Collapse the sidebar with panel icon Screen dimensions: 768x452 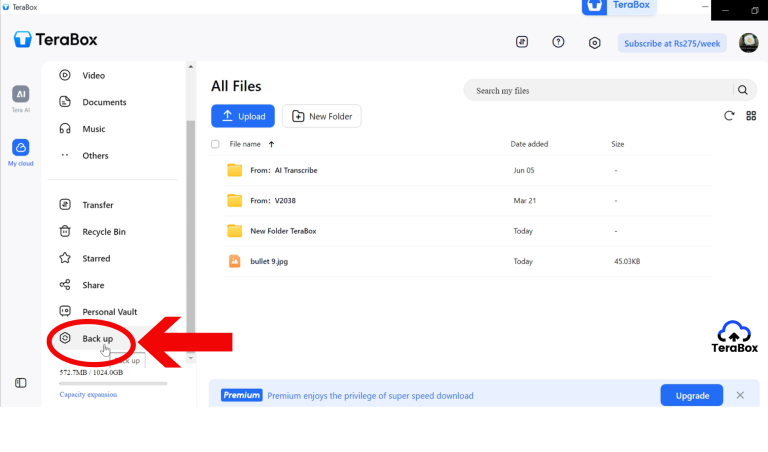click(x=21, y=383)
